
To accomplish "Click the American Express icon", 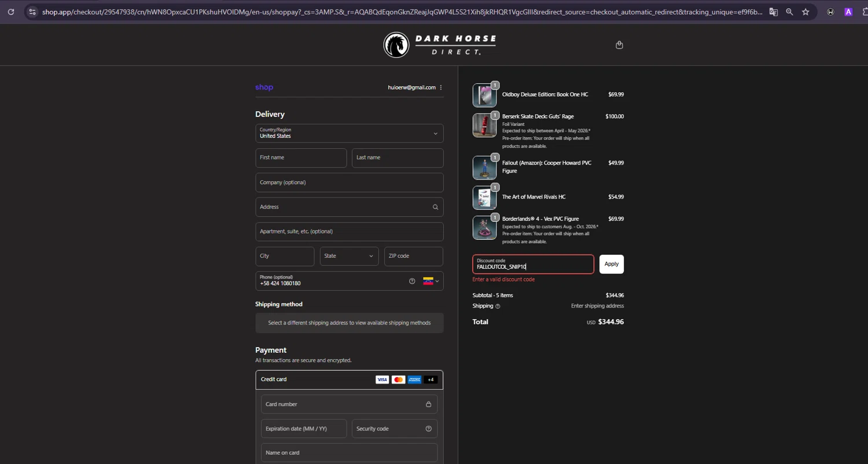I will point(414,379).
